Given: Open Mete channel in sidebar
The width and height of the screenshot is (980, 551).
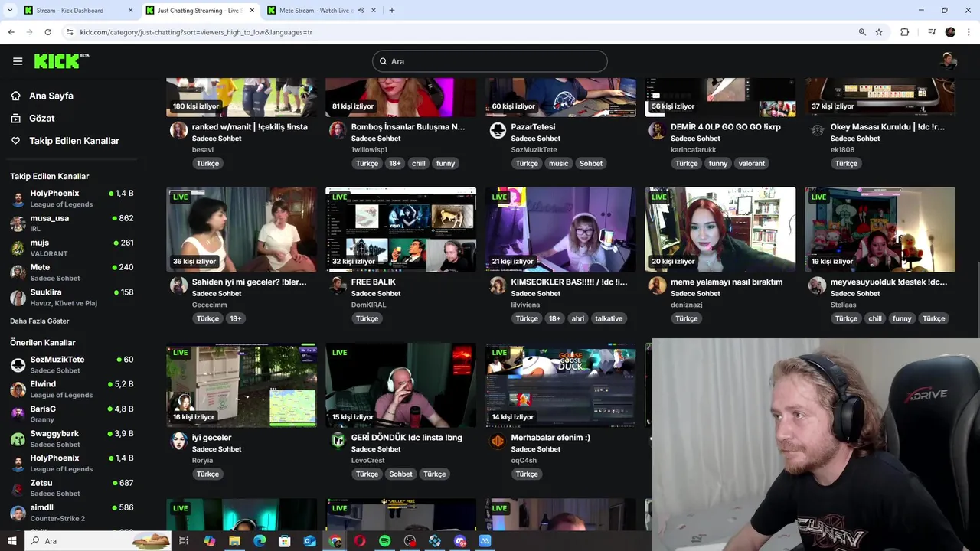Looking at the screenshot, I should coord(73,272).
